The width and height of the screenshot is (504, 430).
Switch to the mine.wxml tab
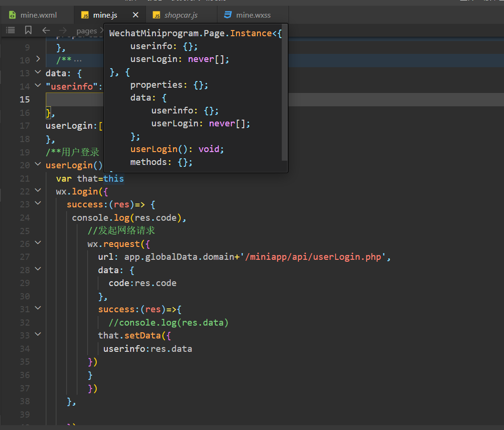pyautogui.click(x=37, y=15)
